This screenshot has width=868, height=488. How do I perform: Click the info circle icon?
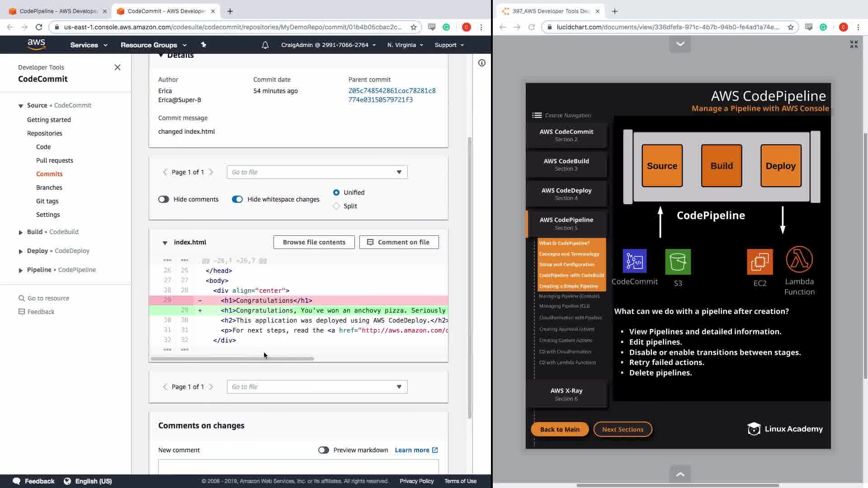pos(482,63)
